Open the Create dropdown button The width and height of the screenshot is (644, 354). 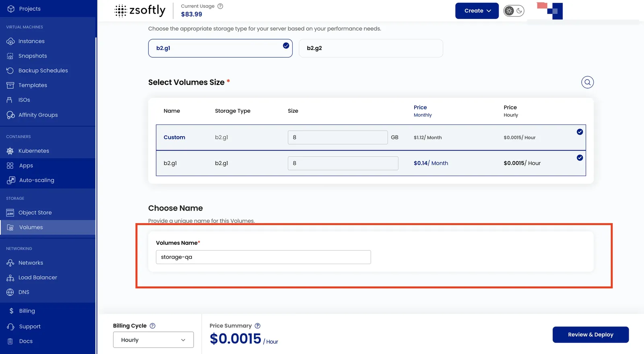477,11
